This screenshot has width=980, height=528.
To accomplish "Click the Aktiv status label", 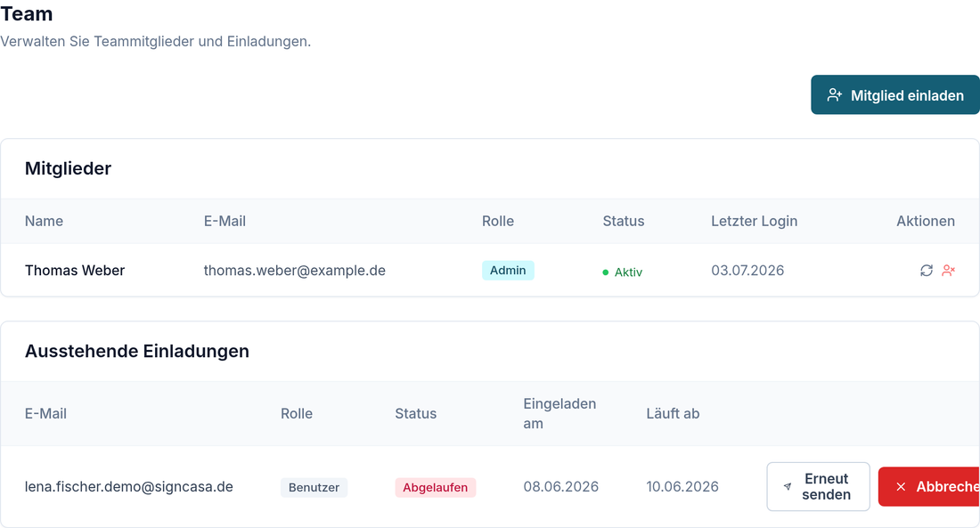I will [623, 272].
